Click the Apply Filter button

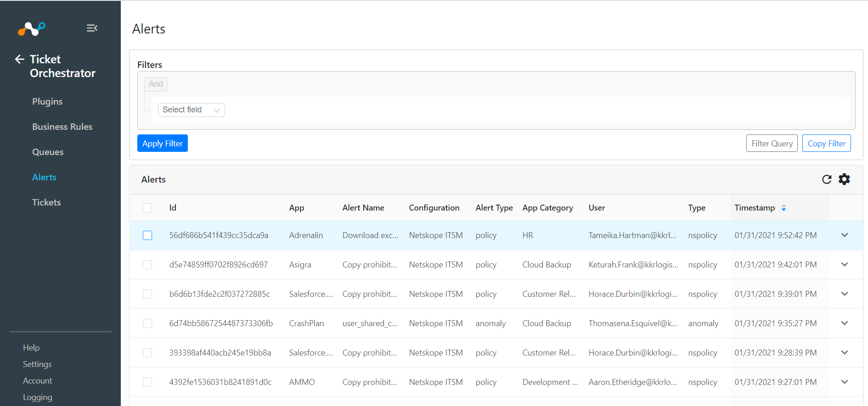pos(163,143)
